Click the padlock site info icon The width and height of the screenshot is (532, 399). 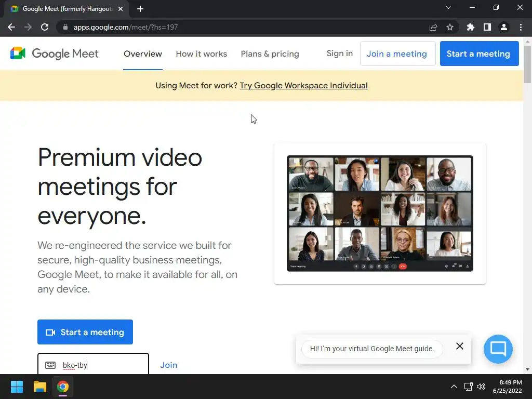click(x=65, y=27)
